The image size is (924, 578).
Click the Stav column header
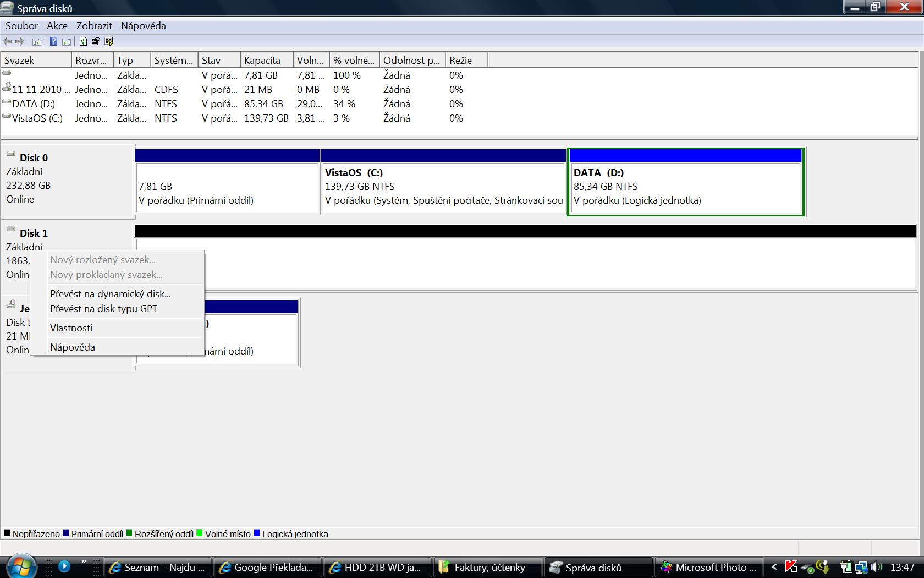[x=219, y=61]
